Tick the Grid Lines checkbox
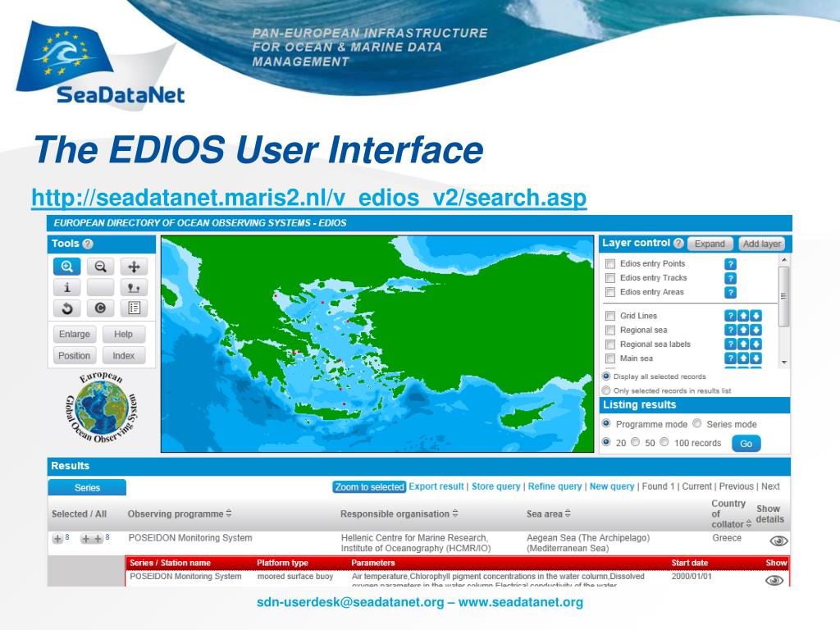The height and width of the screenshot is (630, 840). [x=610, y=316]
